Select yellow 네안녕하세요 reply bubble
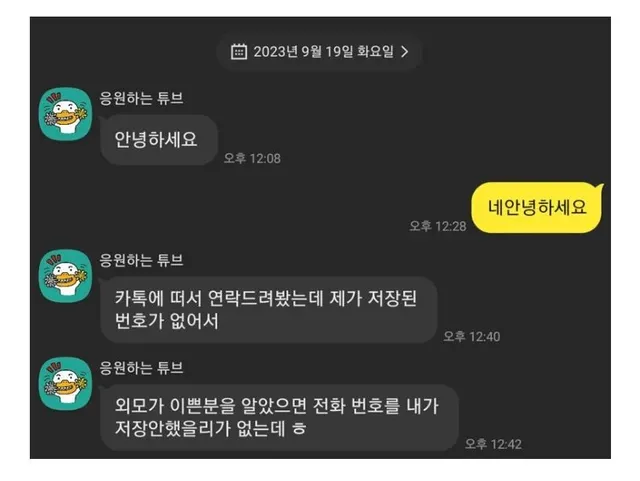This screenshot has width=640, height=481. click(537, 207)
